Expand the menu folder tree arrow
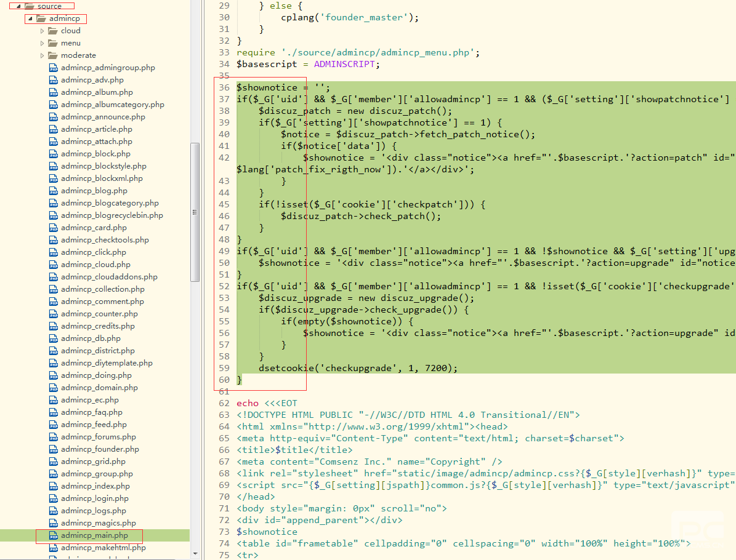This screenshot has height=560, width=736. [42, 43]
